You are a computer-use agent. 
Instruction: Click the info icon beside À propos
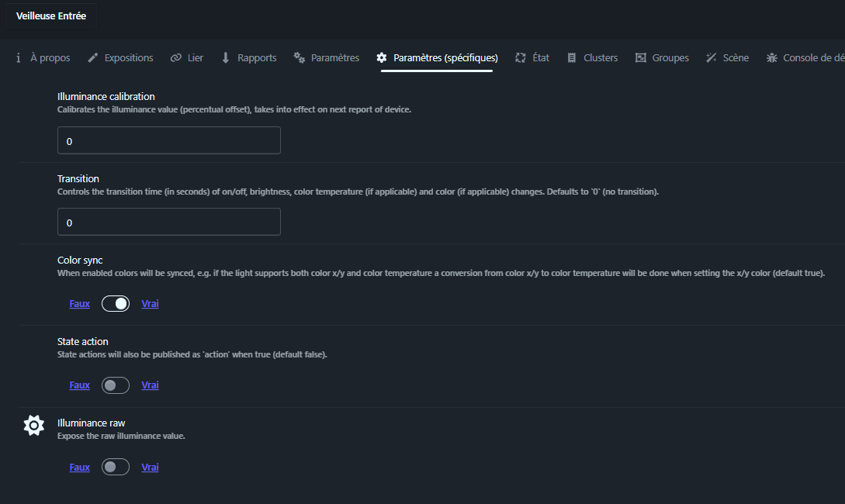tap(19, 58)
